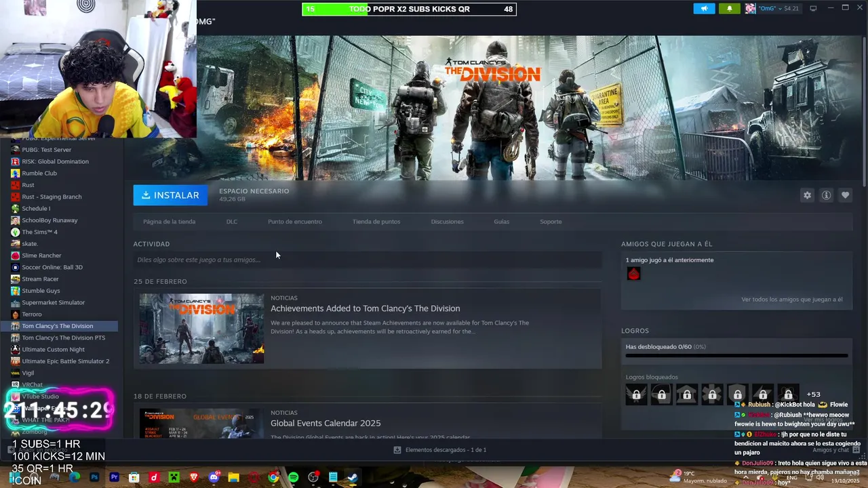Open the Discusiones tab
Viewport: 868px width, 488px height.
[448, 222]
